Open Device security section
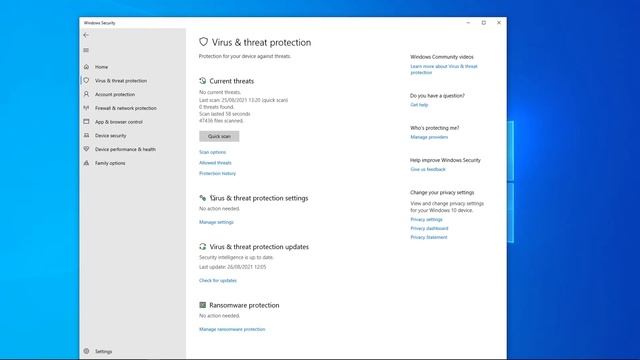The height and width of the screenshot is (360, 640). (111, 136)
